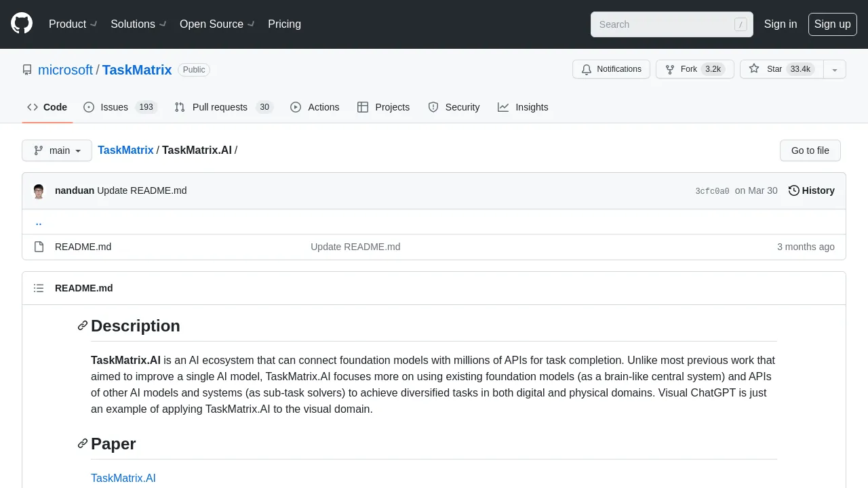Click the 193 issues counter
Screen dimensions: 868x488
click(x=146, y=107)
